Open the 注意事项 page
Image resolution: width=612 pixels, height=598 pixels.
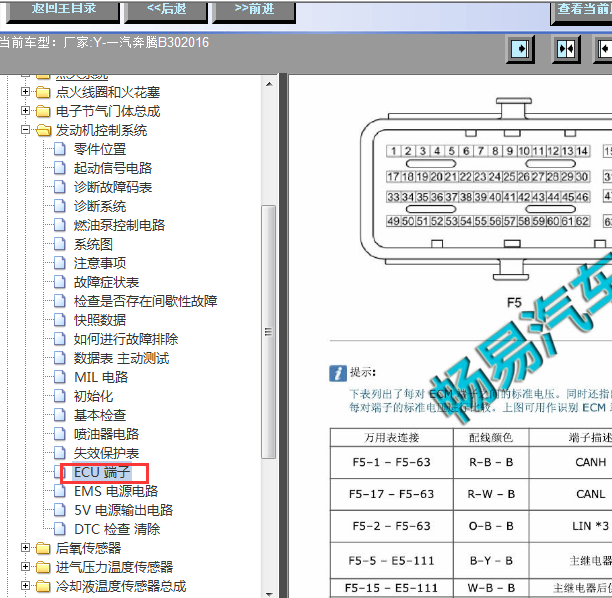pos(100,263)
